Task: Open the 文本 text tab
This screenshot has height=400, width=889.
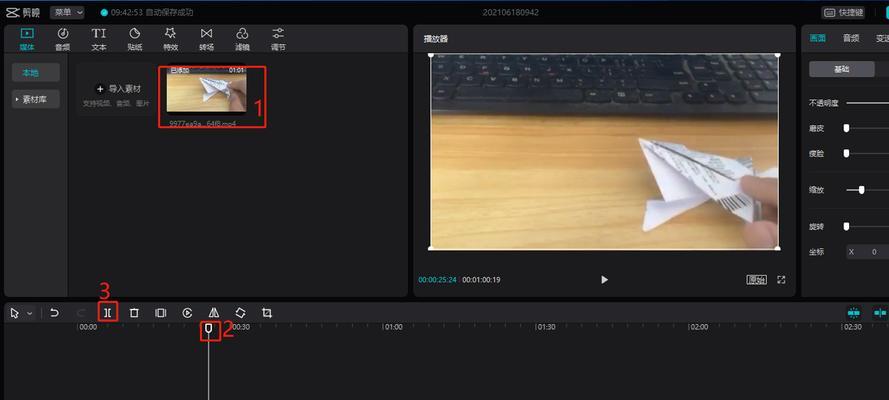Action: pos(99,39)
